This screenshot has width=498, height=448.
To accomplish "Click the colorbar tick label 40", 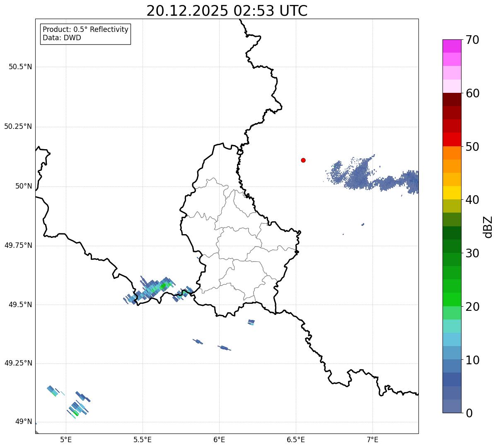I will coord(472,200).
